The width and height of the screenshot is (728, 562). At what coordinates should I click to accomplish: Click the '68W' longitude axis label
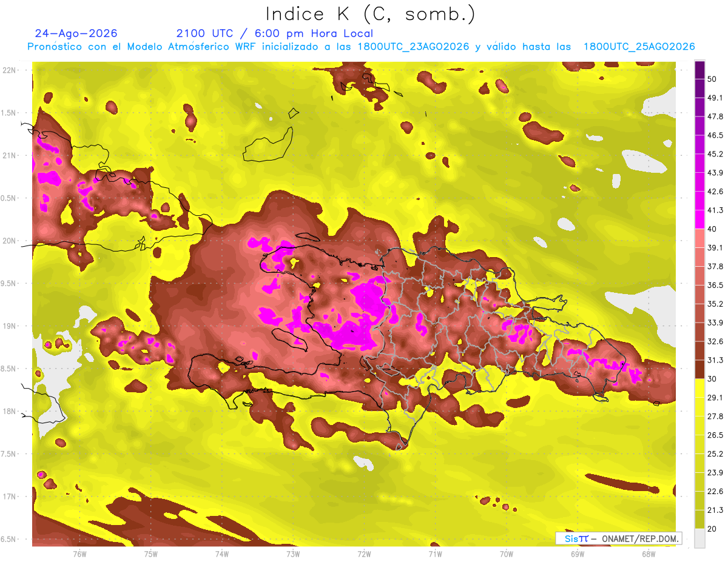pos(648,554)
